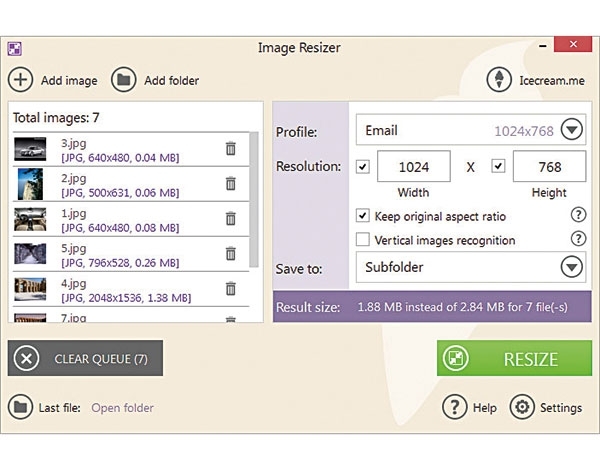Viewport: 600px width, 470px height.
Task: Click CLEAR QUEUE (7) button
Action: [85, 358]
